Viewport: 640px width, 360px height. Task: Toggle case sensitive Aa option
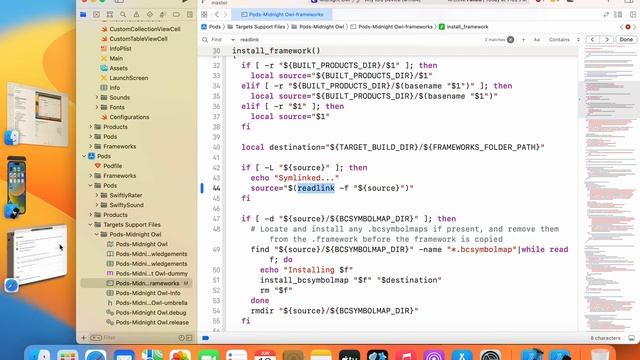point(537,40)
